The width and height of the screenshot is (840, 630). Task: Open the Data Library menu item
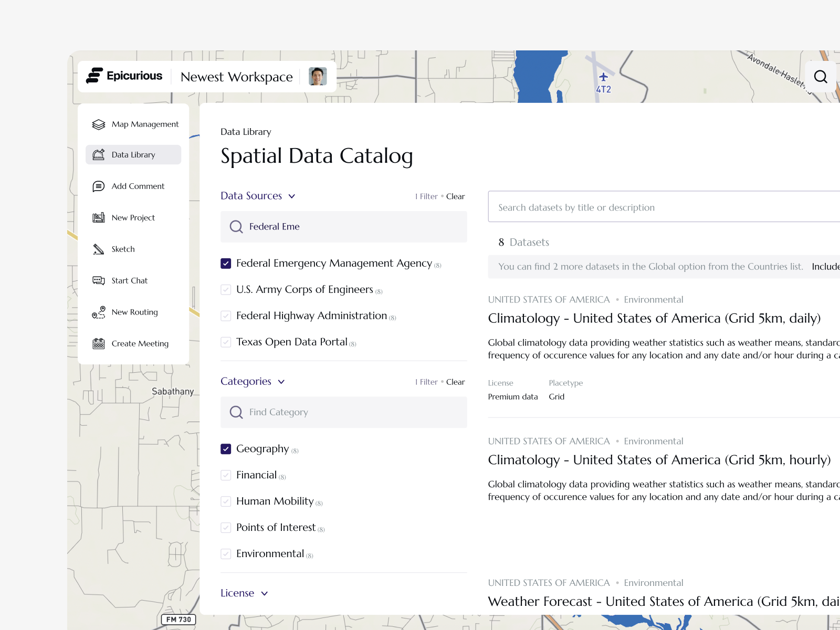(133, 155)
